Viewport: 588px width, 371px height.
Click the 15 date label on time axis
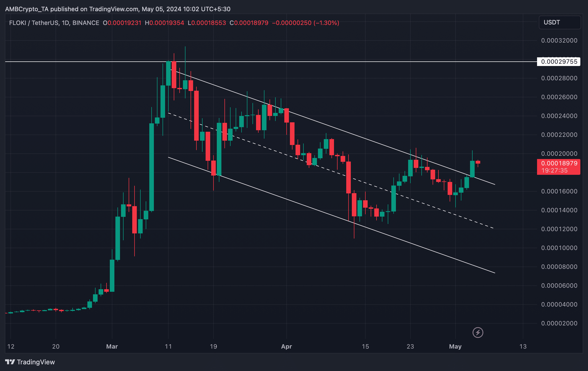365,347
